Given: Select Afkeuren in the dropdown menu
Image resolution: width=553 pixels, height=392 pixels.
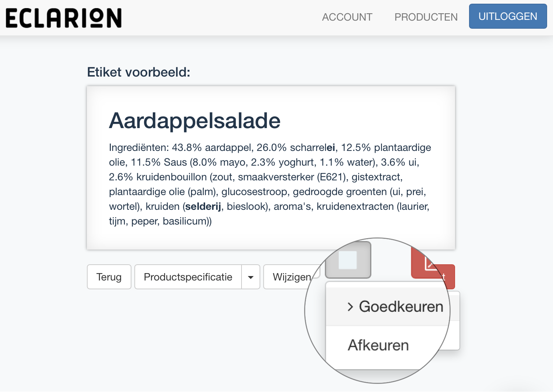Looking at the screenshot, I should tap(378, 345).
